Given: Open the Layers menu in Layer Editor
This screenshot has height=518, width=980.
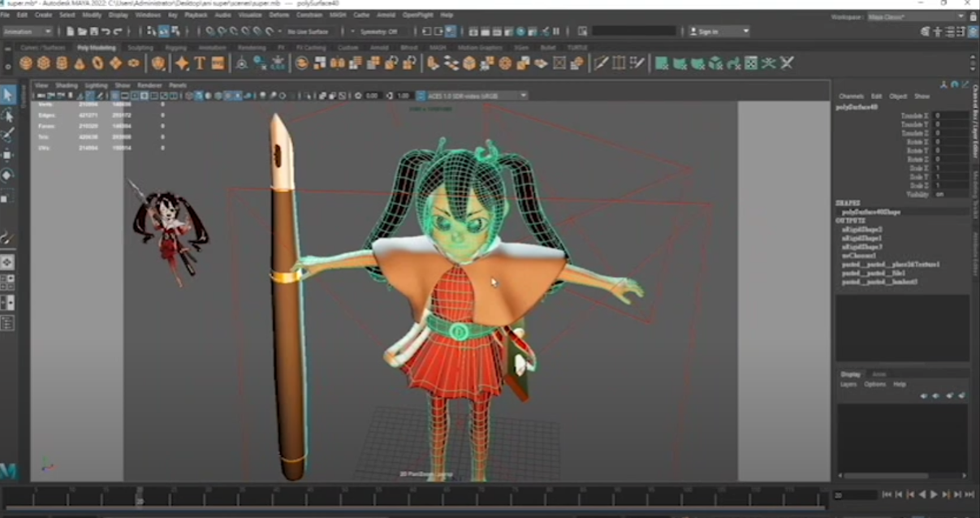Looking at the screenshot, I should click(x=848, y=384).
